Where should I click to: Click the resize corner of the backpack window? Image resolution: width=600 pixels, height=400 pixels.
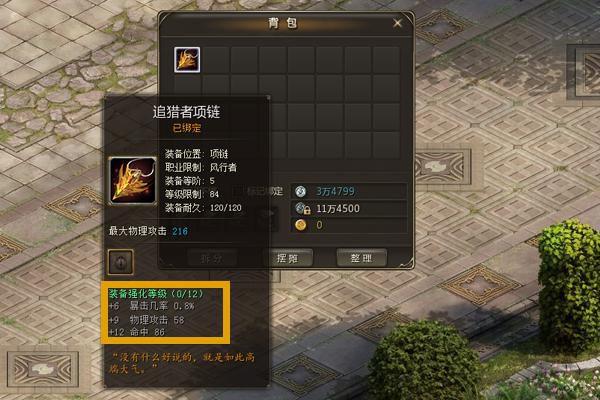(408, 263)
